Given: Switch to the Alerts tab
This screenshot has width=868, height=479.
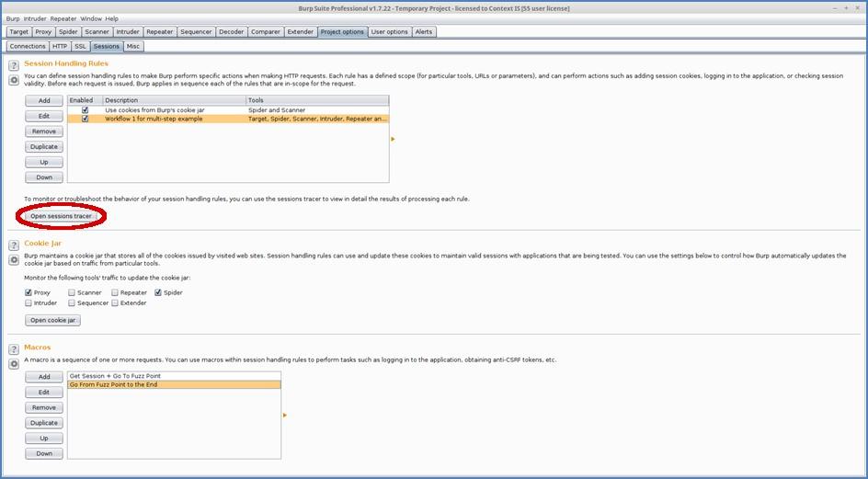Looking at the screenshot, I should click(x=424, y=31).
